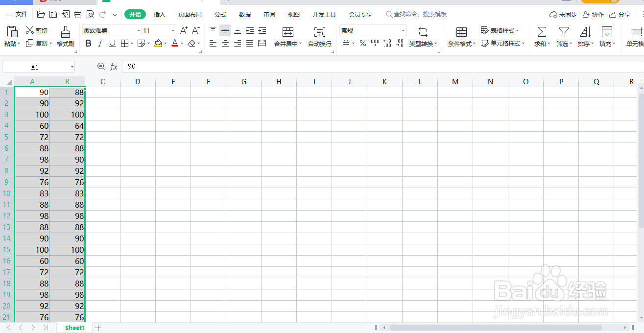Click the 筛选 filter icon

(564, 32)
